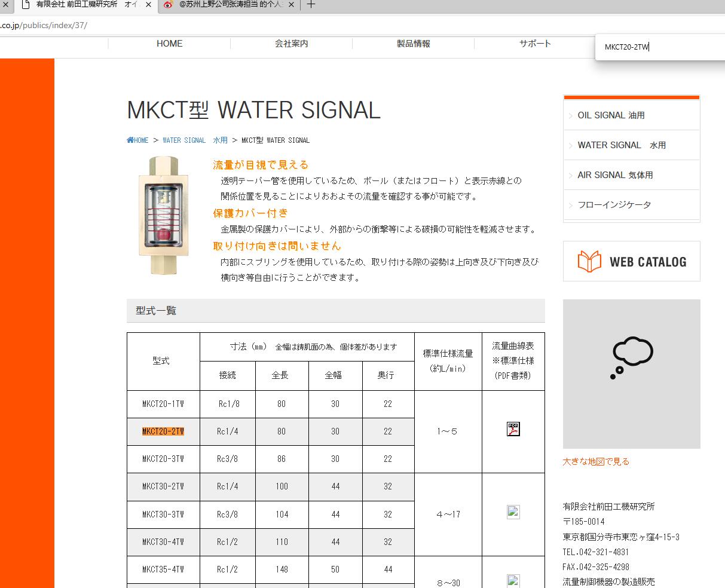Open the サポート navigation item

coord(535,44)
